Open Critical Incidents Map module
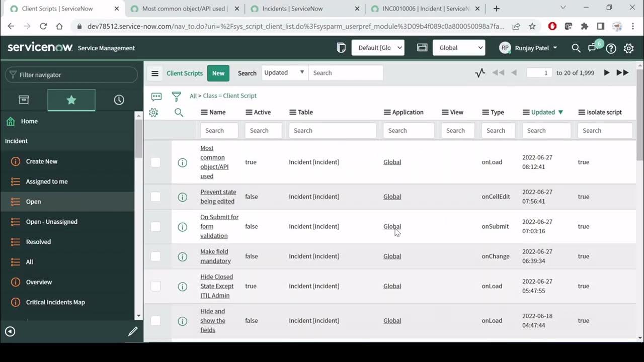Viewport: 644px width, 362px height. (x=55, y=302)
